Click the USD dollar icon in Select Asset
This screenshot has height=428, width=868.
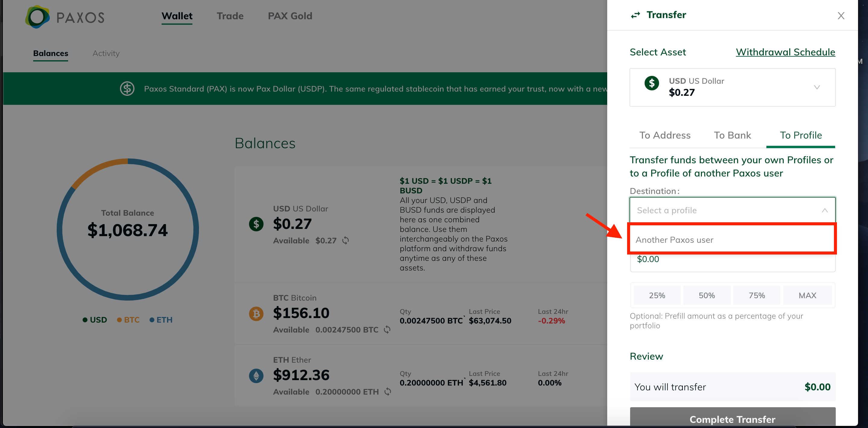click(x=651, y=83)
